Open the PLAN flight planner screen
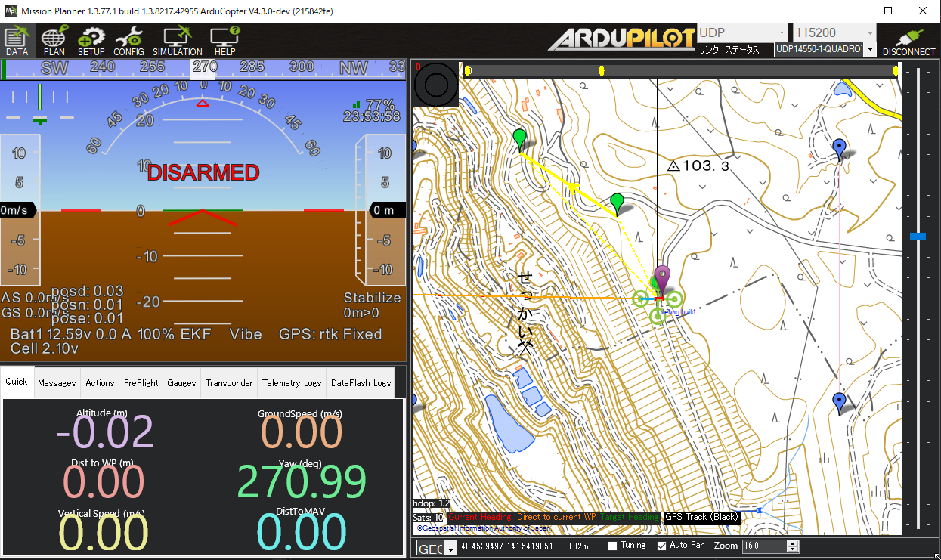 click(x=54, y=41)
